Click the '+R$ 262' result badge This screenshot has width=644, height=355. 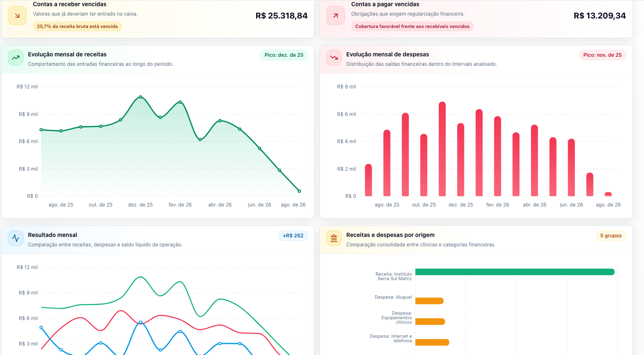click(293, 236)
